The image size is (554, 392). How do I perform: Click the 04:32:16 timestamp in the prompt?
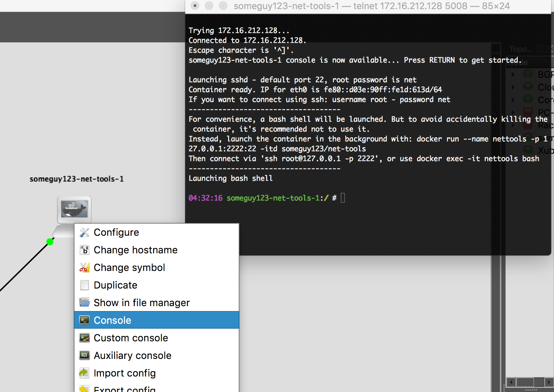coord(206,198)
